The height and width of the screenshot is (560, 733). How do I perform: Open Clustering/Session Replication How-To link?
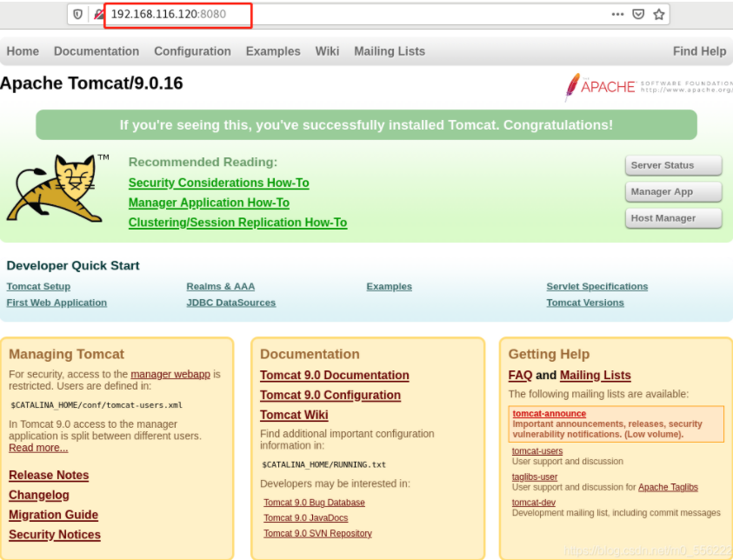[238, 222]
